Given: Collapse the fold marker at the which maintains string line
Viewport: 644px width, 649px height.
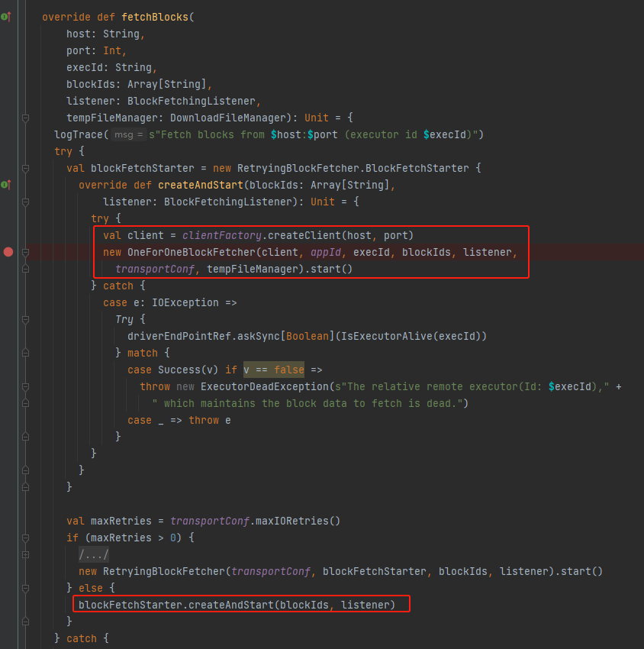Looking at the screenshot, I should [25, 403].
